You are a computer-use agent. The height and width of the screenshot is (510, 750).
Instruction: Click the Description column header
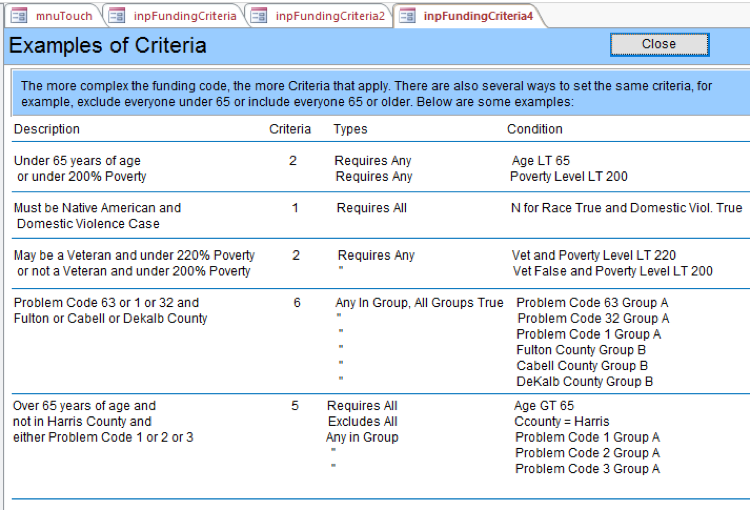click(47, 129)
